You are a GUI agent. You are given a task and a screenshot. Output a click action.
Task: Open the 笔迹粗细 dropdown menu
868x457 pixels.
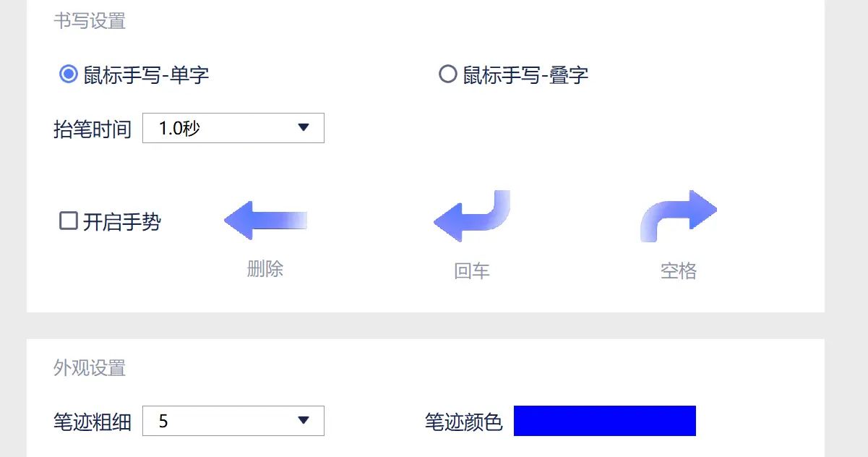tap(233, 420)
